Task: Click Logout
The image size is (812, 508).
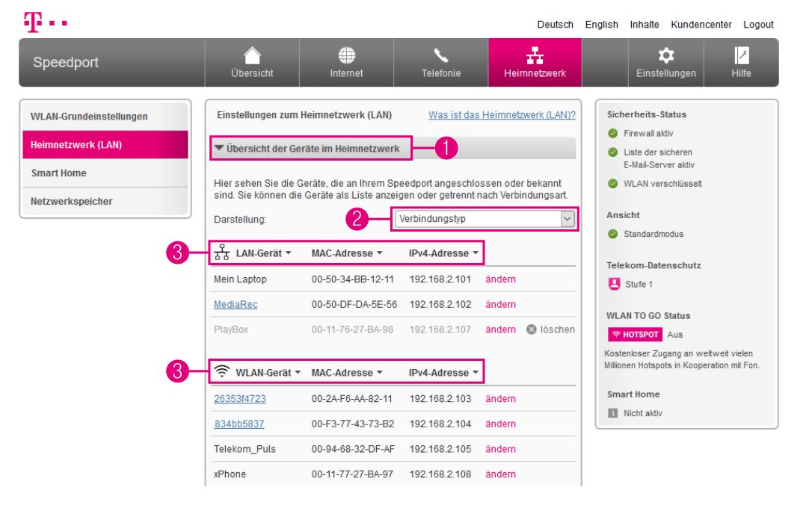Action: (758, 25)
